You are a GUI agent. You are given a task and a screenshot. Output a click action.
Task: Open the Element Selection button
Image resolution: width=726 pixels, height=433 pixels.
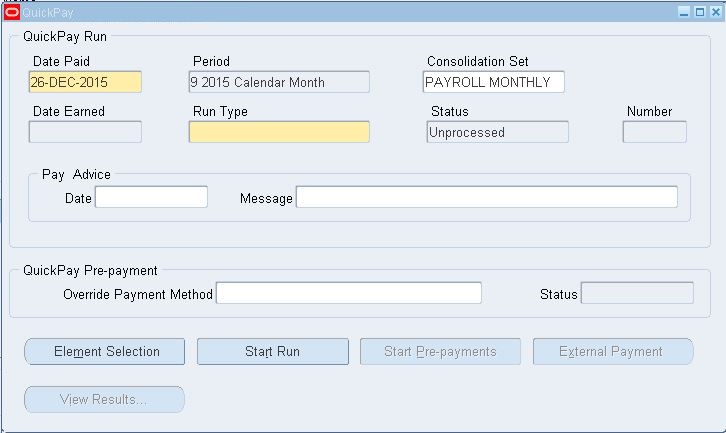point(105,351)
